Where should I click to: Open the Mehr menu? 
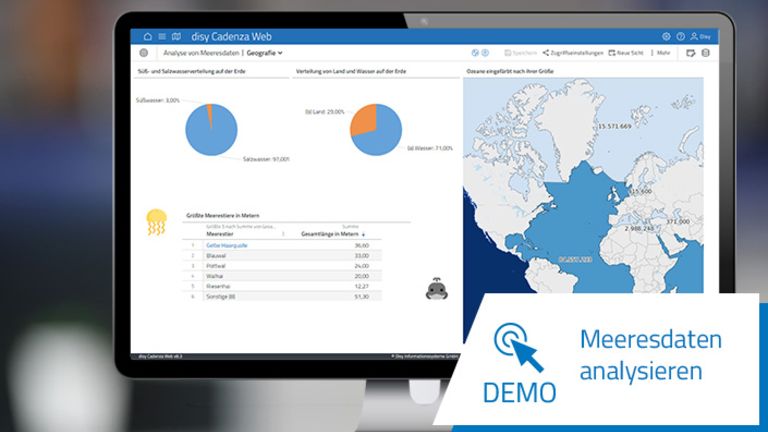[x=663, y=52]
